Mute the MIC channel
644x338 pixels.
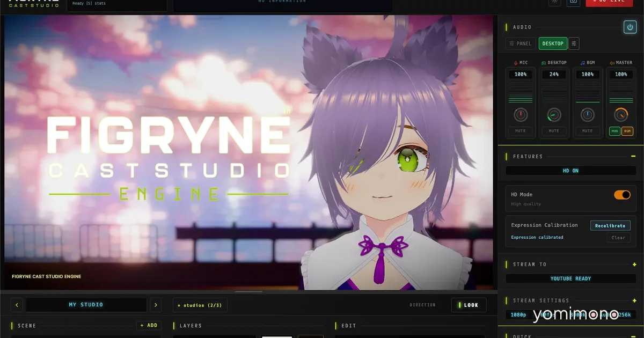coord(521,131)
